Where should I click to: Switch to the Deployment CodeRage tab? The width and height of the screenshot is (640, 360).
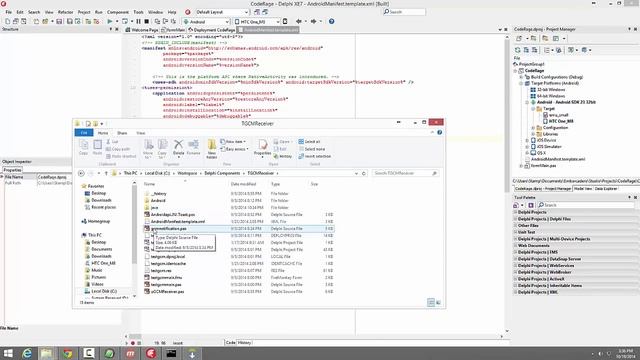click(211, 30)
